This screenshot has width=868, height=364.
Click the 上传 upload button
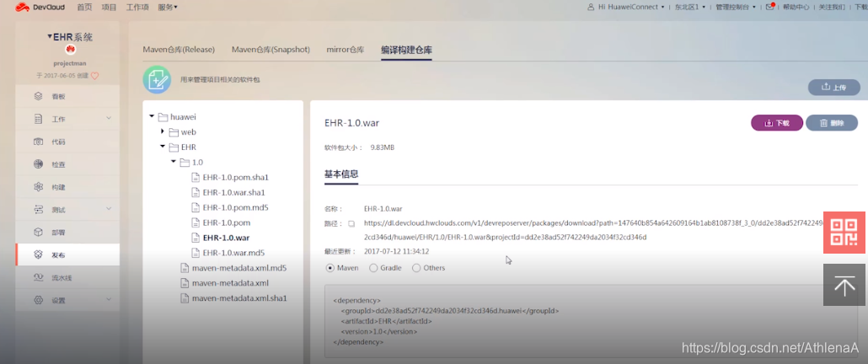coord(833,87)
